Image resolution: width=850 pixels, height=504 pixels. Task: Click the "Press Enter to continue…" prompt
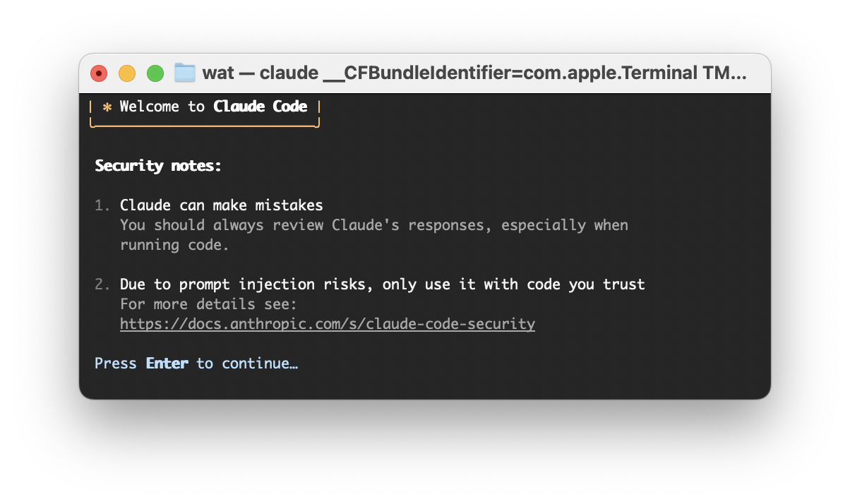[196, 364]
